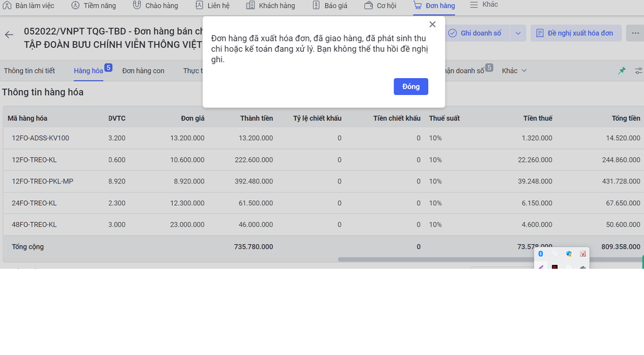Screen dimensions: 644x355
Task: Click the Đóng button in the dialog
Action: click(411, 86)
